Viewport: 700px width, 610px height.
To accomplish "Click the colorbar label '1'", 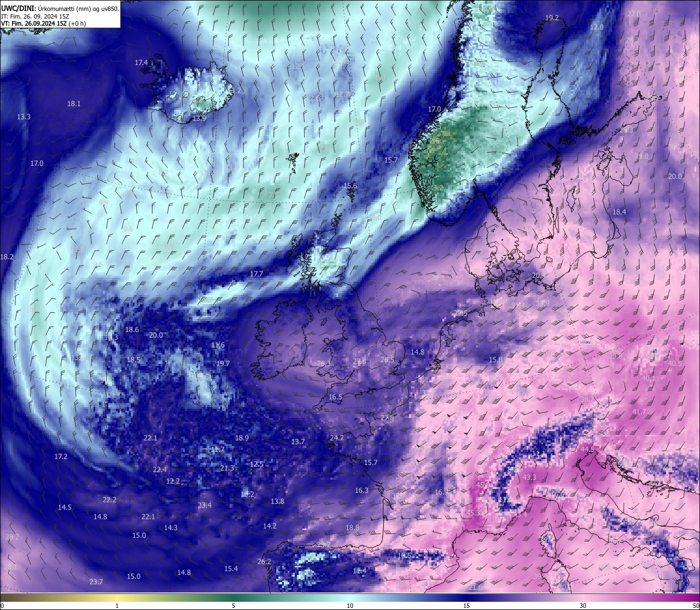I will pyautogui.click(x=117, y=606).
